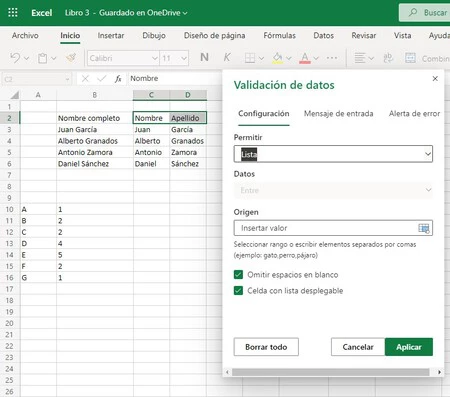Click the cell borders icon
The image size is (450, 397).
[x=250, y=58]
